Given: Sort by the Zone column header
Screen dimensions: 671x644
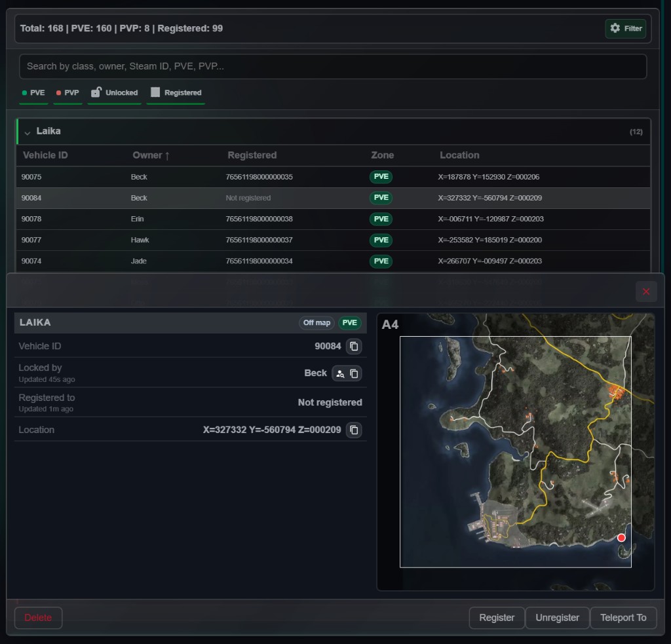Looking at the screenshot, I should coord(382,155).
